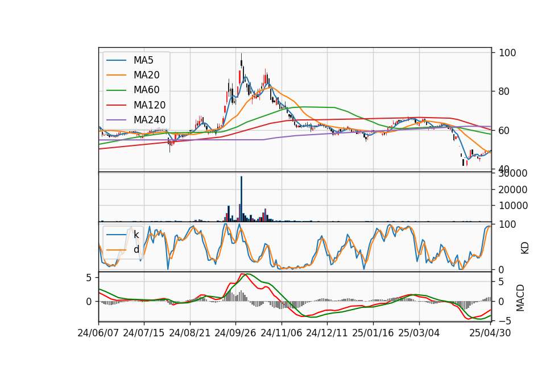Click the 24/06/07 date axis label
The width and height of the screenshot is (546, 392).
coord(98,333)
